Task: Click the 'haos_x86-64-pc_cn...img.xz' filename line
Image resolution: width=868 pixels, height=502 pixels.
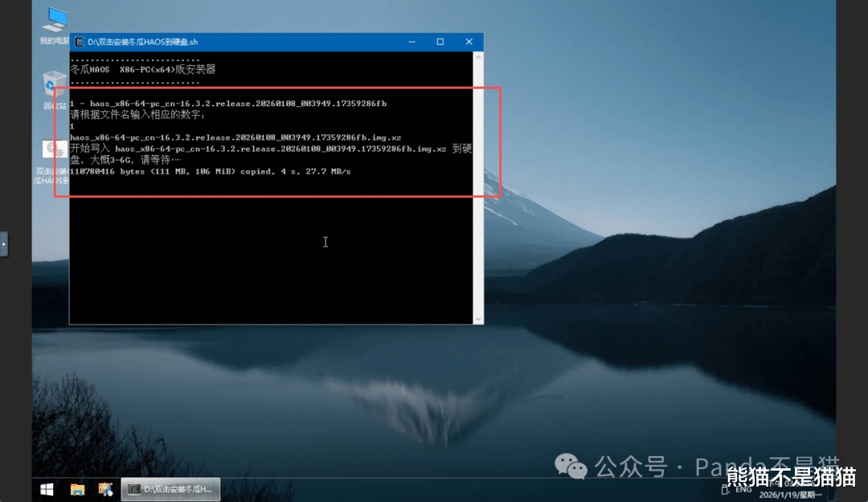Action: 235,137
